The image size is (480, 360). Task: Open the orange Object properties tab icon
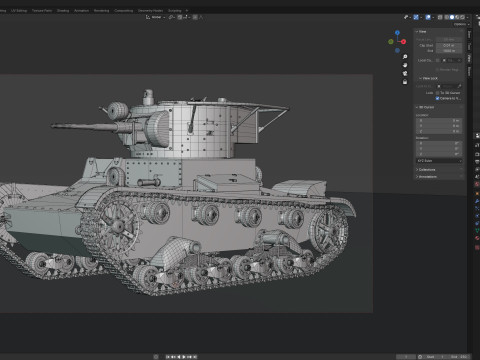(477, 194)
